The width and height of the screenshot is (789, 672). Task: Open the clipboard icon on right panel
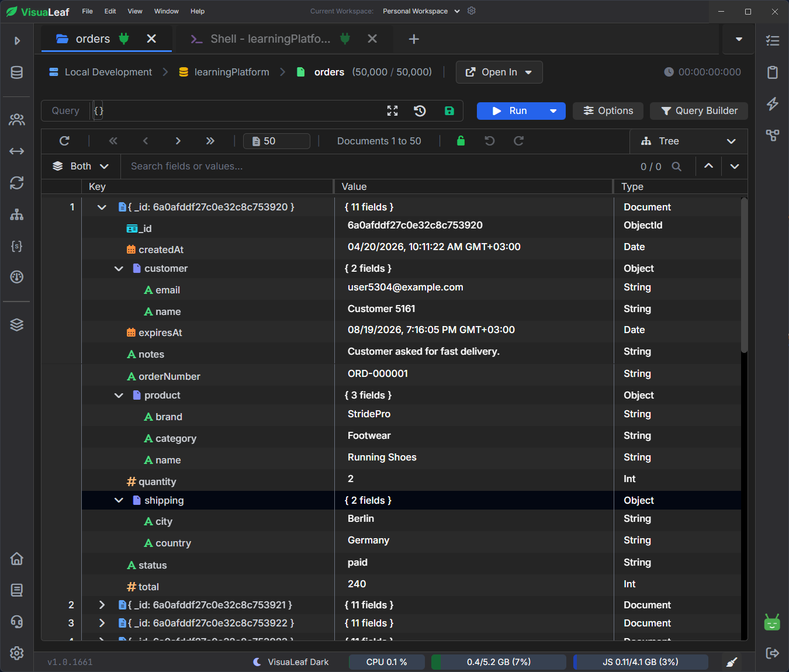click(773, 72)
